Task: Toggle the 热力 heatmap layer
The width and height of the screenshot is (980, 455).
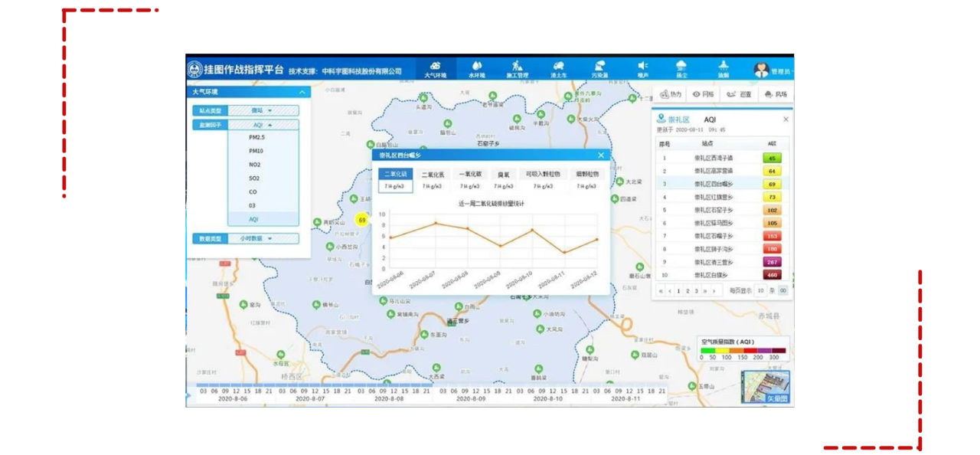Action: (x=671, y=95)
